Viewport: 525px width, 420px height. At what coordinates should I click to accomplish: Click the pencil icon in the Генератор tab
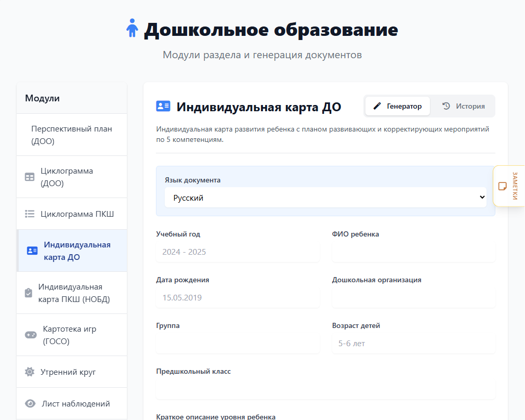pyautogui.click(x=377, y=106)
